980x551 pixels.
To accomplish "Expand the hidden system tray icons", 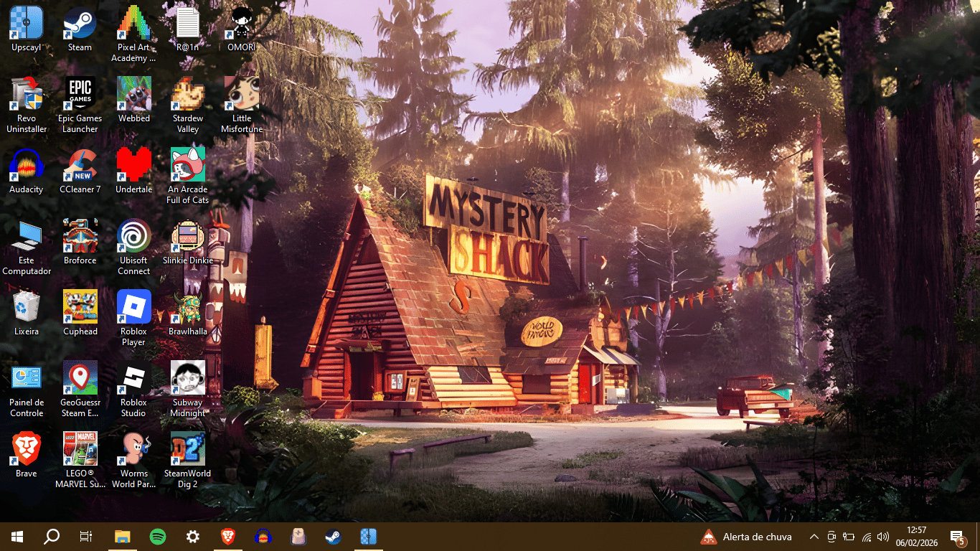I will coord(814,537).
